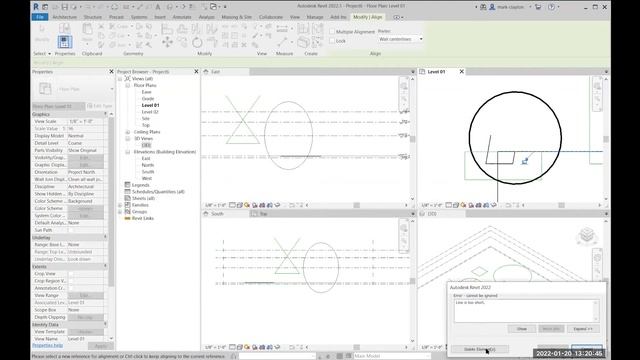Click the Level 01 view vertical scrollbar

pos(606,139)
